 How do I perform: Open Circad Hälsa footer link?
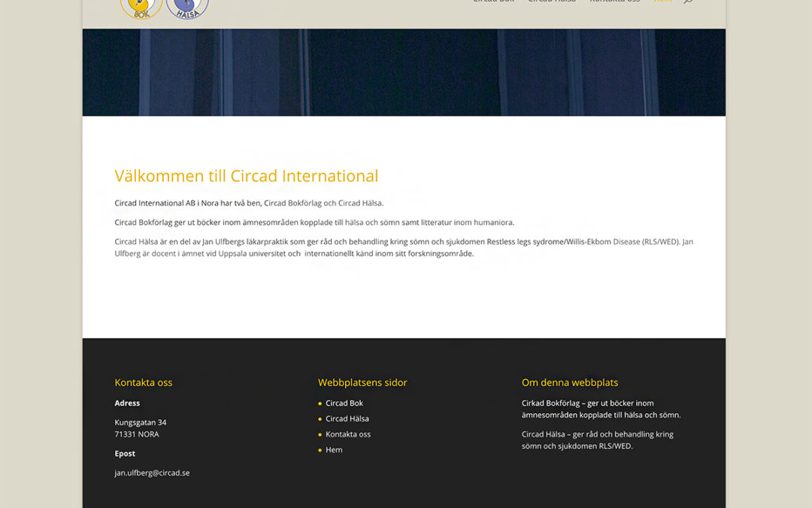[x=347, y=418]
